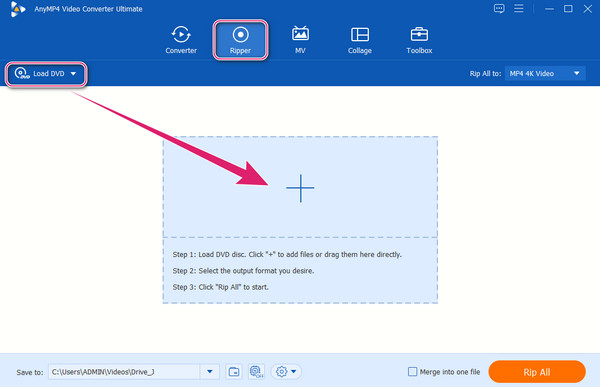The image size is (600, 387).
Task: Open the hamburger menu icon
Action: coord(518,8)
